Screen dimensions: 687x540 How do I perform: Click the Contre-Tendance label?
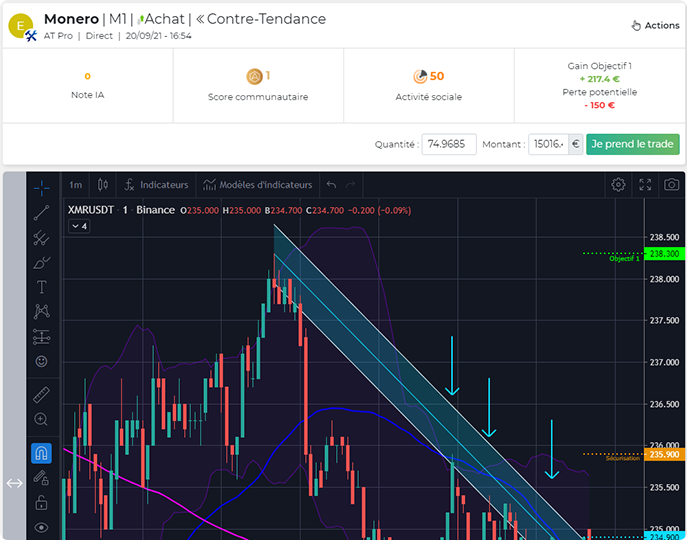pyautogui.click(x=266, y=19)
